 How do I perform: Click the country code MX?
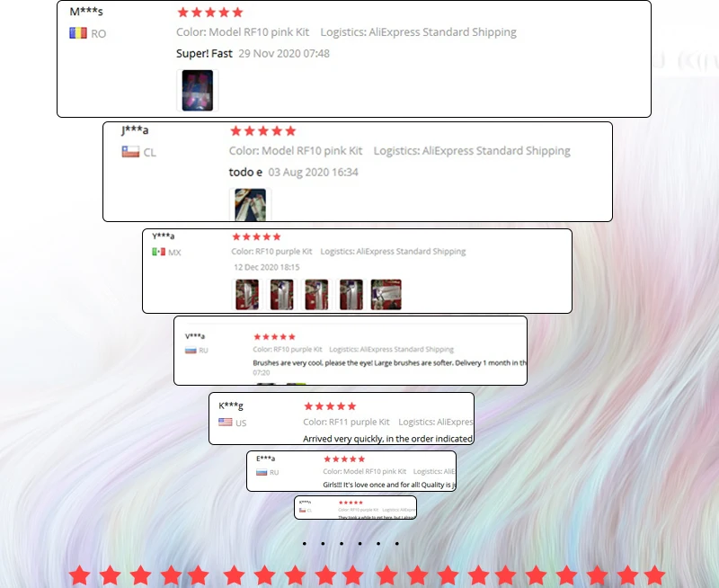pos(174,253)
